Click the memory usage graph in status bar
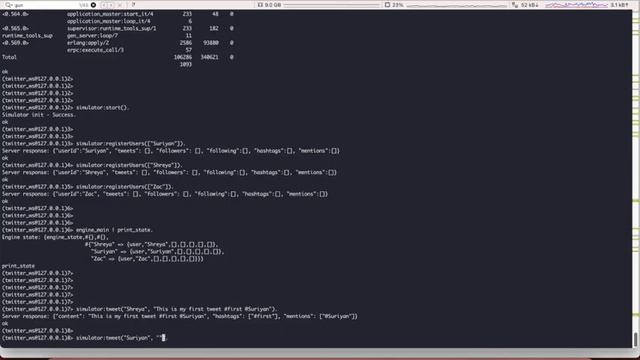 point(331,5)
